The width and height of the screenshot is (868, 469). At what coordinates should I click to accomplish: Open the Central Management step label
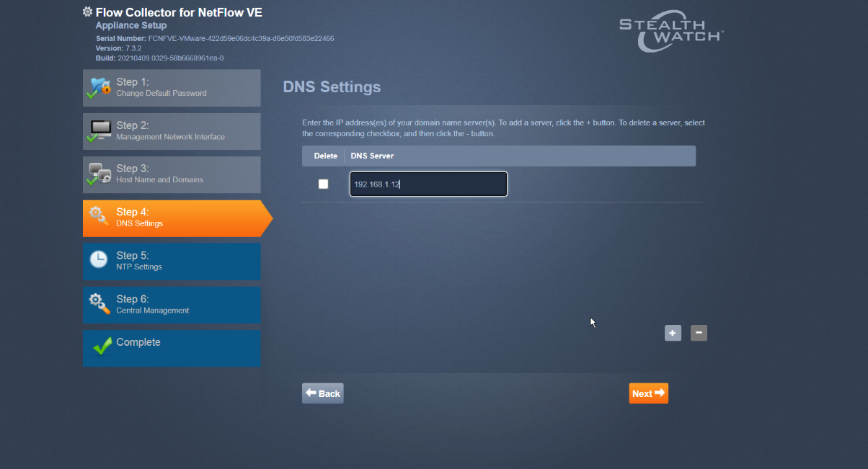(153, 311)
